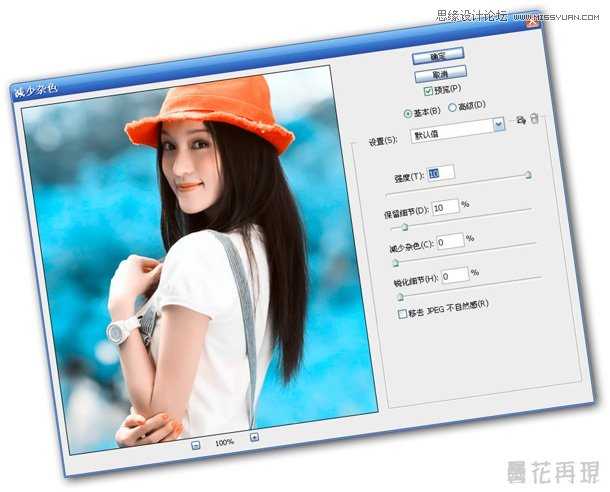Click the 强度(T) strength slider handle
The width and height of the screenshot is (610, 492).
(x=528, y=174)
